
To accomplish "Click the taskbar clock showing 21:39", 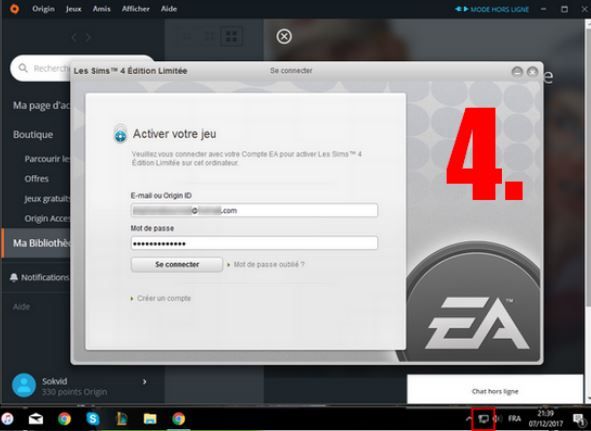I will pos(545,419).
